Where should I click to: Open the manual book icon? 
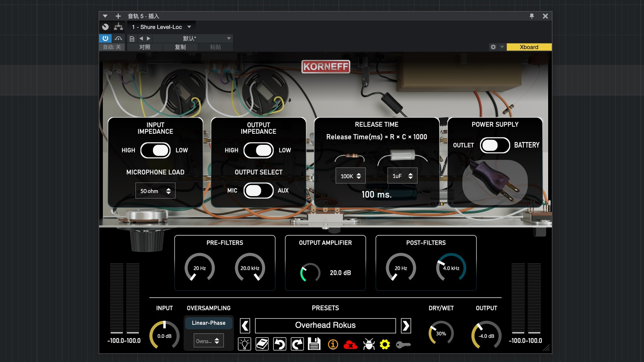coord(262,344)
